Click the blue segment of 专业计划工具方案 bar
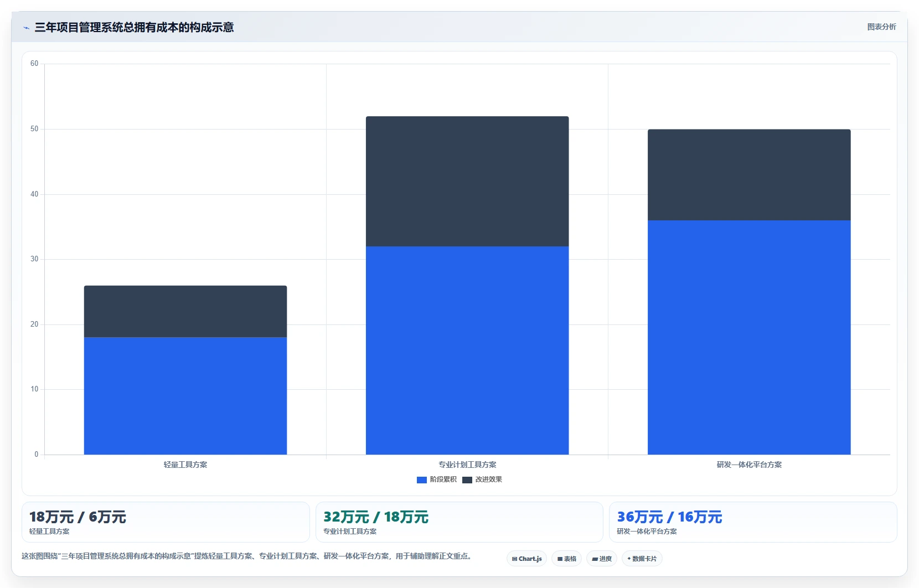 467,350
